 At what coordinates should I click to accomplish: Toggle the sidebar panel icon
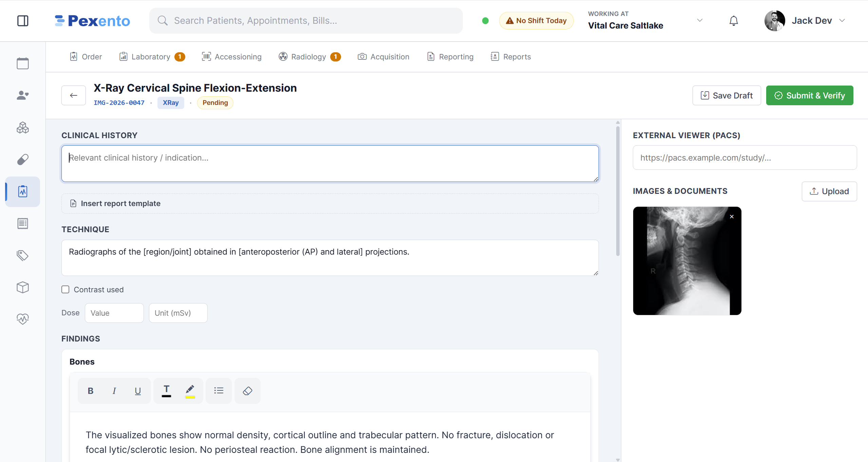pyautogui.click(x=23, y=21)
